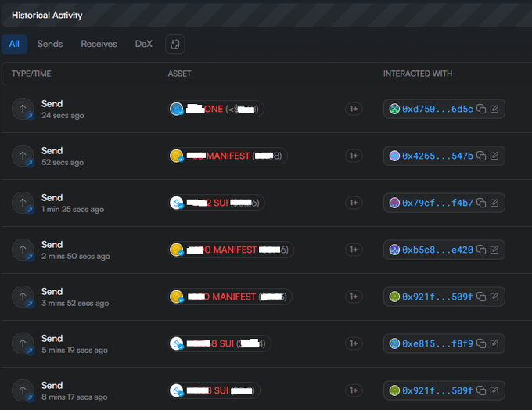This screenshot has width=532, height=410.
Task: Expand 1+ badge in 1 min 25 secs row
Action: (354, 203)
